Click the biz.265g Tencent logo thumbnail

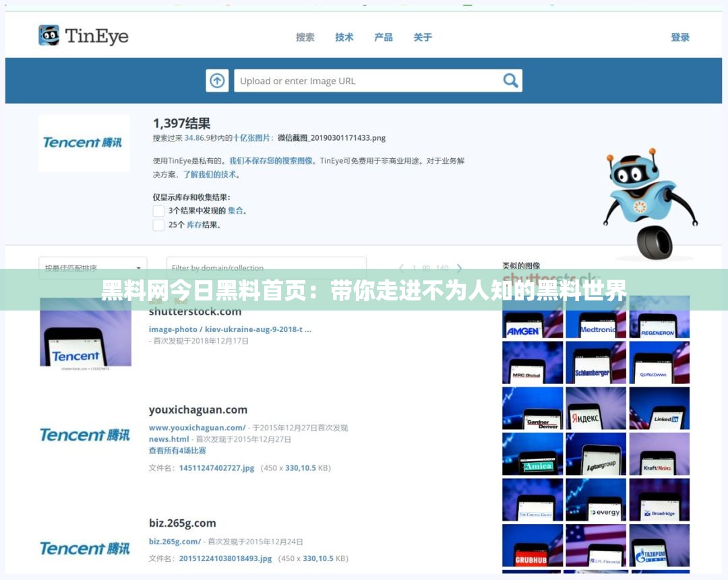(84, 549)
